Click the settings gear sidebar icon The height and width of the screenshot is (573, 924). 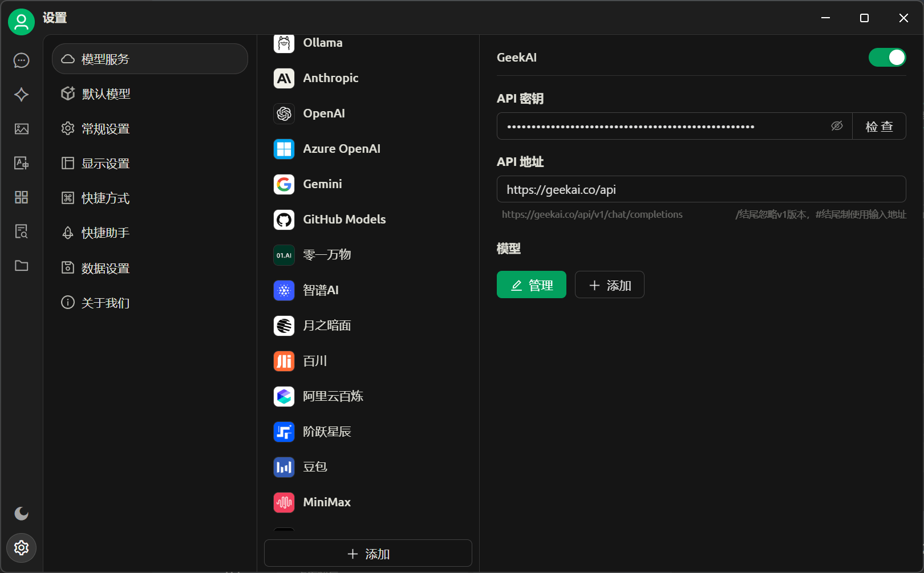(x=21, y=548)
